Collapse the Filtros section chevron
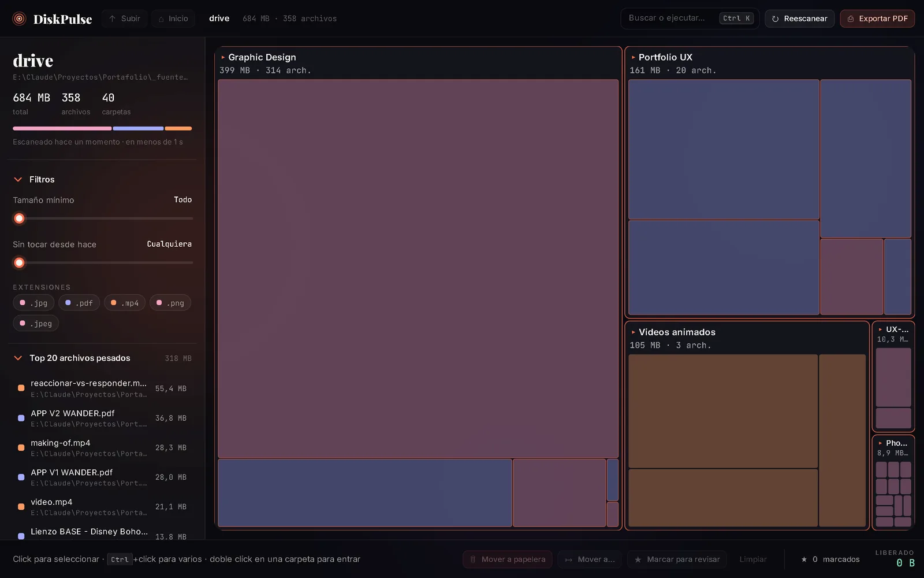The image size is (924, 578). point(18,180)
